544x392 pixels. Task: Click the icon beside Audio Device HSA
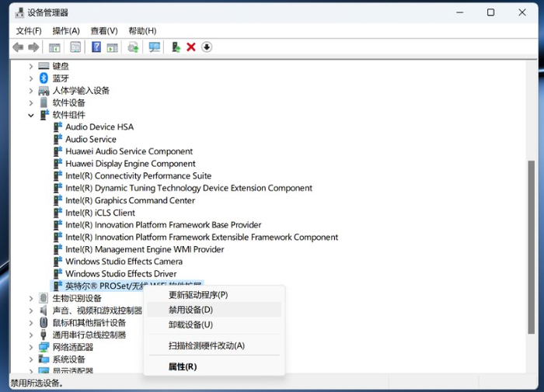(58, 127)
